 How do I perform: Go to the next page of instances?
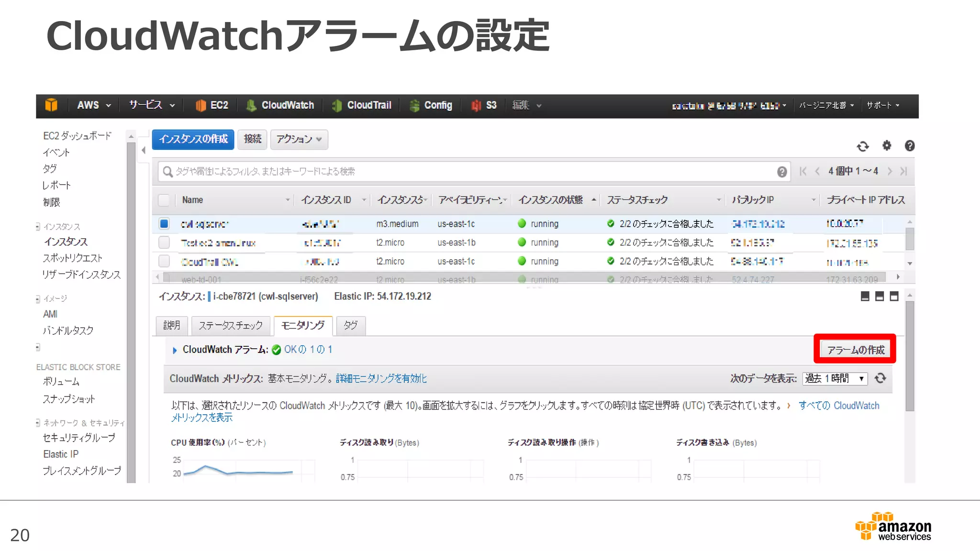click(890, 171)
